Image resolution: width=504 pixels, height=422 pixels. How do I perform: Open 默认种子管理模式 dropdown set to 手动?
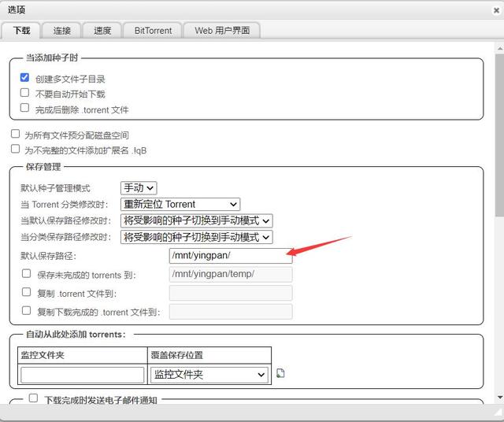pyautogui.click(x=139, y=188)
